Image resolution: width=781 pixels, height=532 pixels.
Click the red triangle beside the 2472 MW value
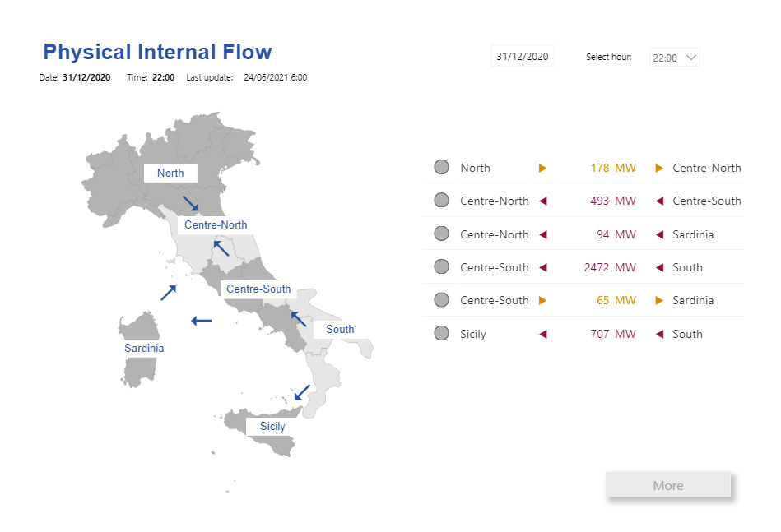click(x=542, y=267)
